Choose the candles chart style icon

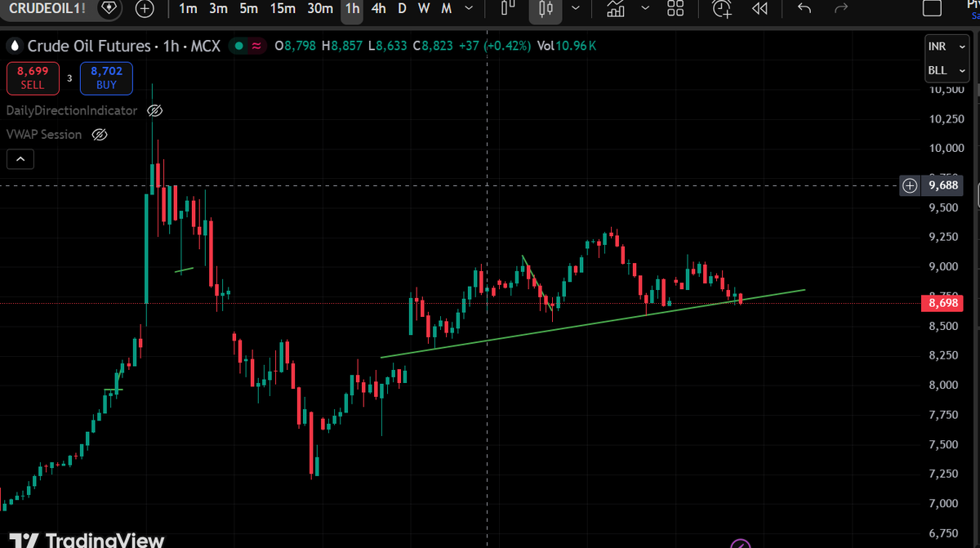pyautogui.click(x=546, y=9)
